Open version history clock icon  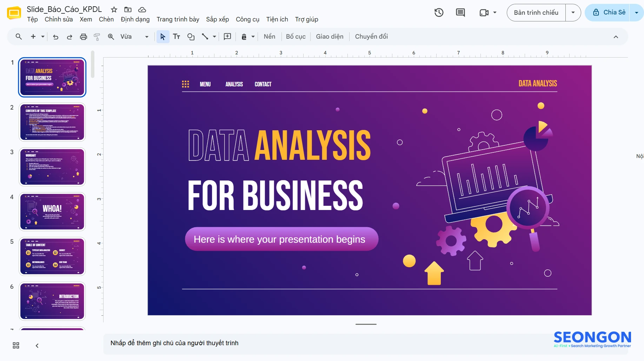click(439, 13)
